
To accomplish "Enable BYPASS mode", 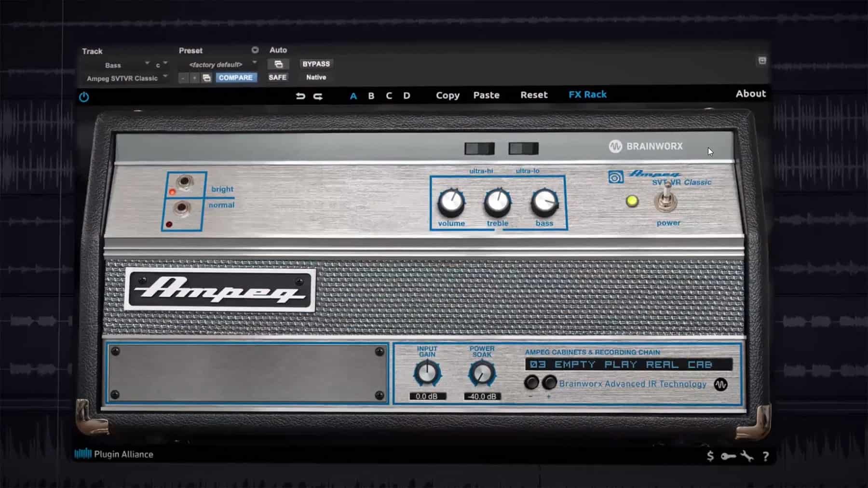I will point(316,63).
